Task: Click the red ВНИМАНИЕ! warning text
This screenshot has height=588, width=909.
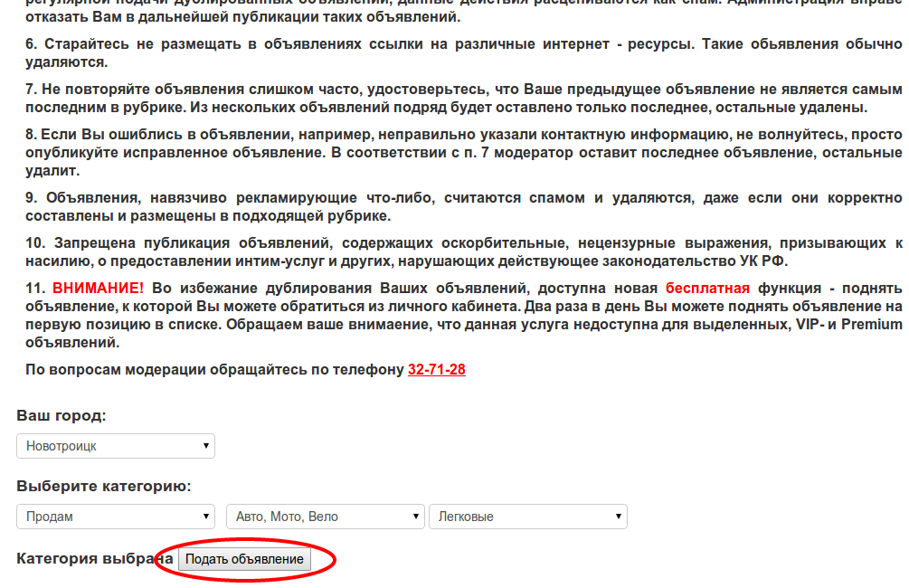Action: tap(98, 289)
